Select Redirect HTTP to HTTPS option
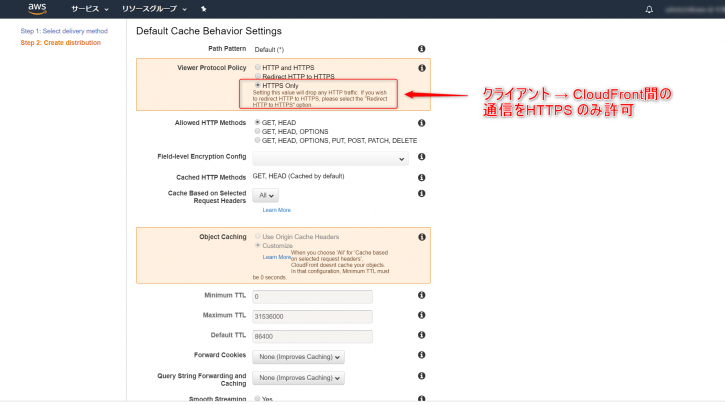 258,76
